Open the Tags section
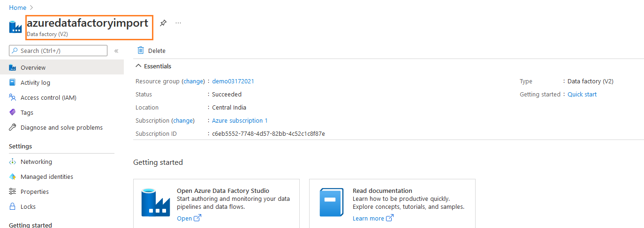Viewport: 644px width, 228px height. tap(27, 112)
